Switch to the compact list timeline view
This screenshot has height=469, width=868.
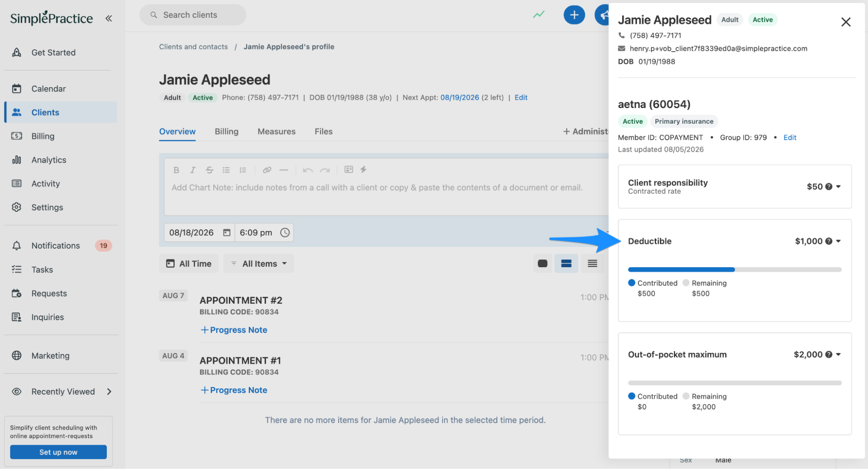[592, 263]
